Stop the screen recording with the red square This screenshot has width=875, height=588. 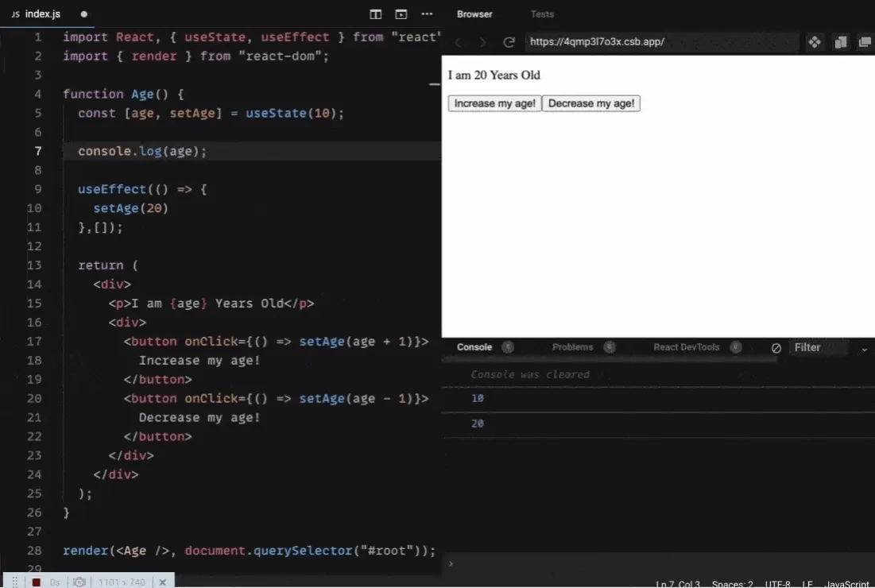click(37, 582)
